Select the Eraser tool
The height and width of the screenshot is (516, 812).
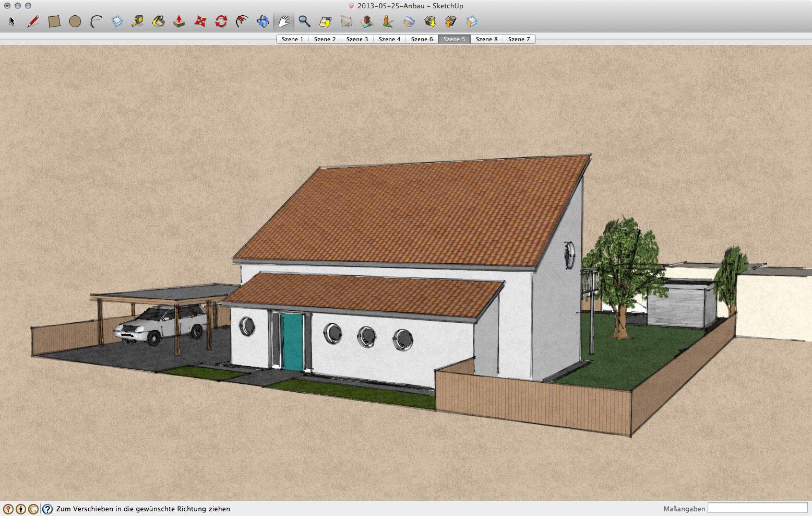[117, 21]
